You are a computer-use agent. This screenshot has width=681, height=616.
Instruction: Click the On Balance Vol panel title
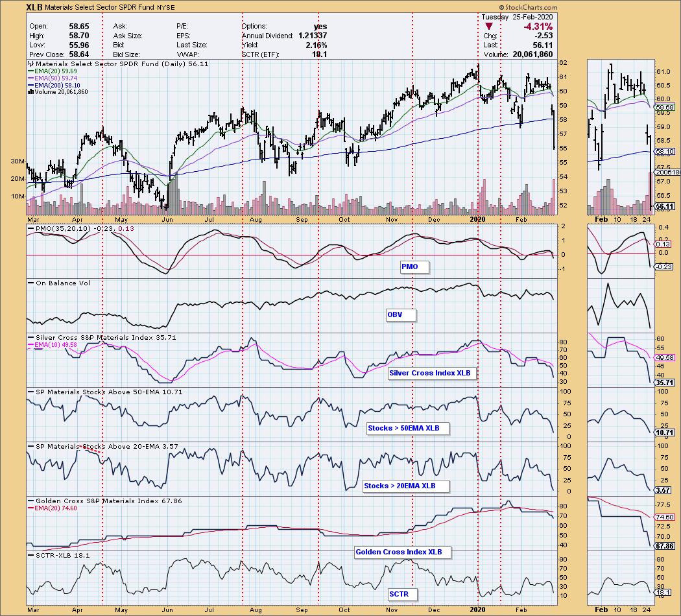pos(59,283)
